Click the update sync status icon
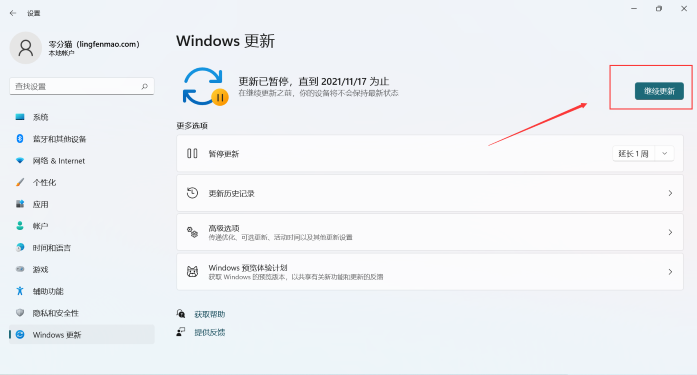Viewport: 697px width, 375px height. click(205, 87)
